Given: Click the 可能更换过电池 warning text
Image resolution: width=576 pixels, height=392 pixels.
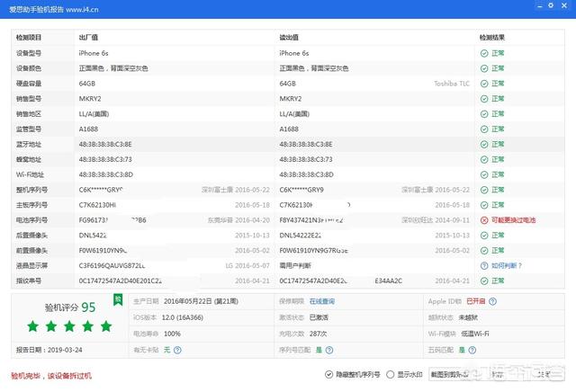Looking at the screenshot, I should (514, 220).
